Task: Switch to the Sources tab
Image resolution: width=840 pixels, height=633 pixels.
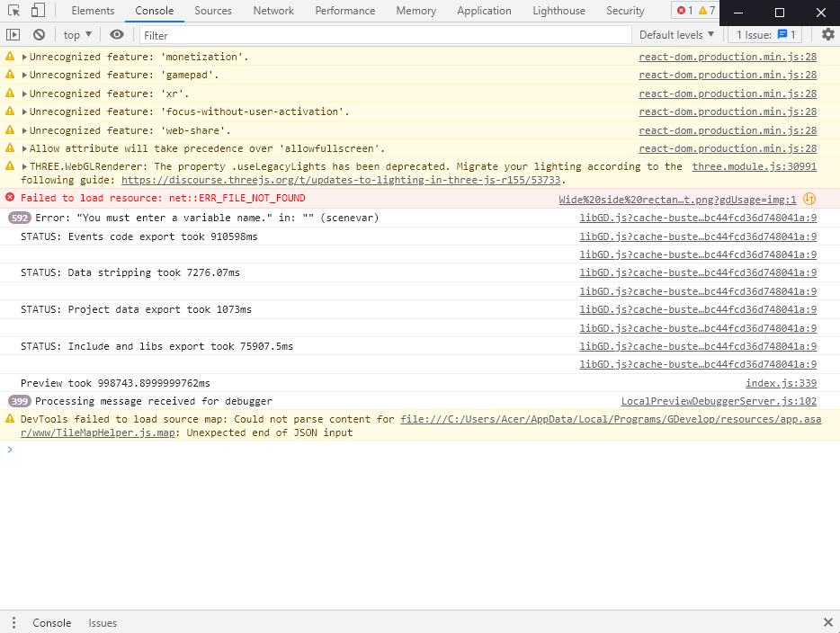Action: 213,11
